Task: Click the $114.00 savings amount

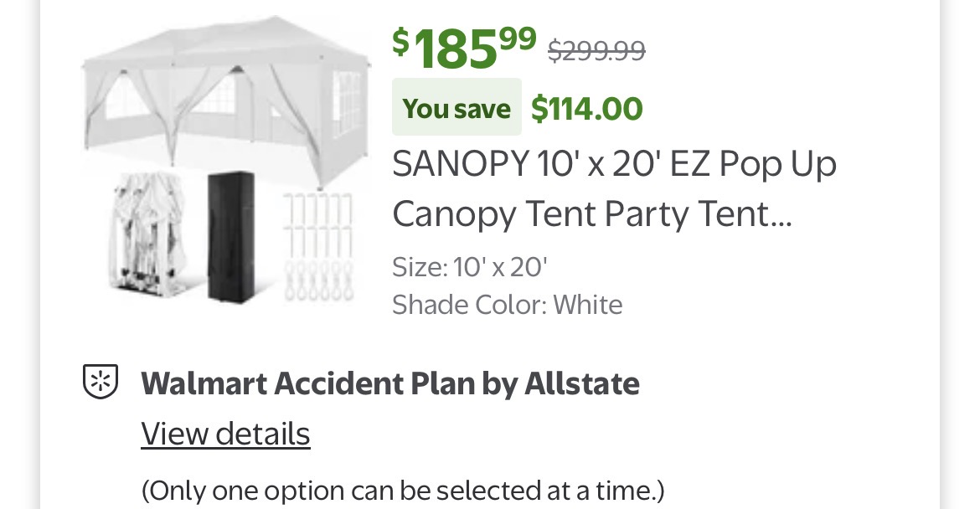Action: tap(586, 107)
